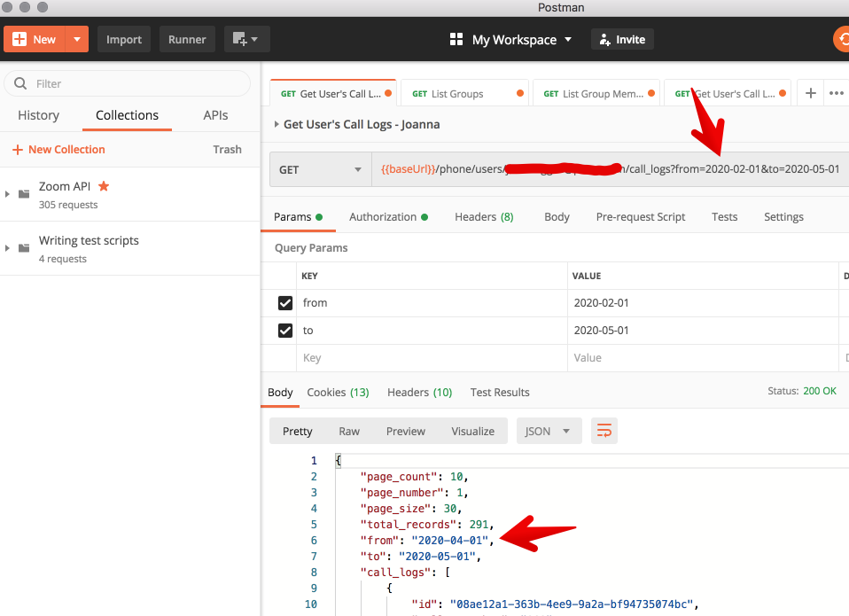This screenshot has height=616, width=849.
Task: Expand the Zoom API collection
Action: coord(7,194)
